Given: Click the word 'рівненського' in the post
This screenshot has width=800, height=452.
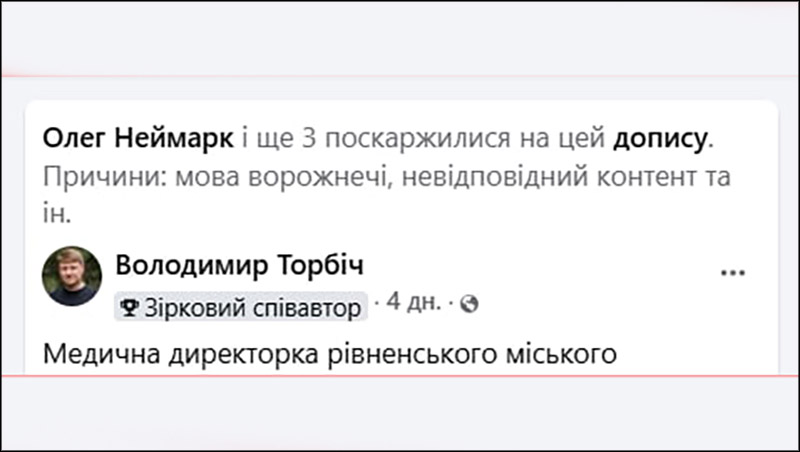Looking at the screenshot, I should click(412, 355).
